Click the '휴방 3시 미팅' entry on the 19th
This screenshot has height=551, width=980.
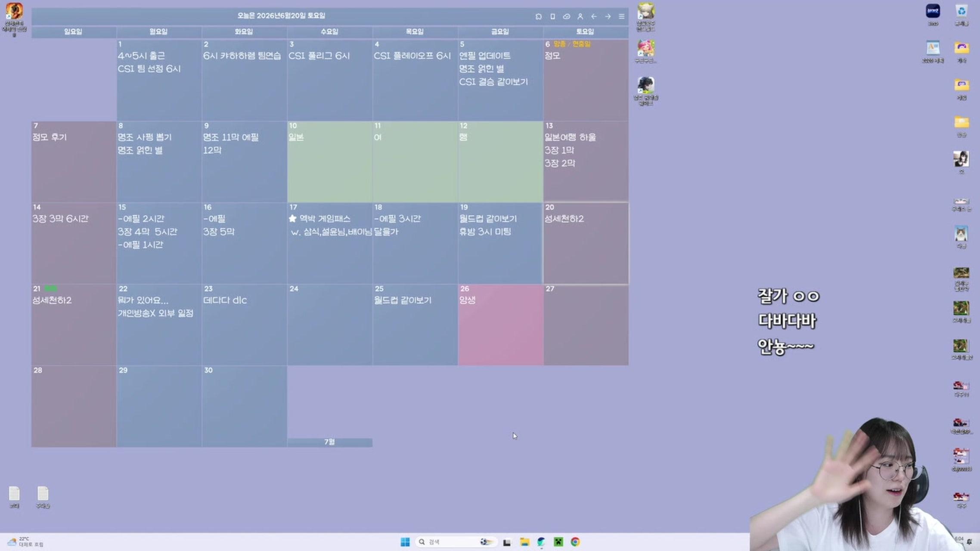(x=485, y=231)
